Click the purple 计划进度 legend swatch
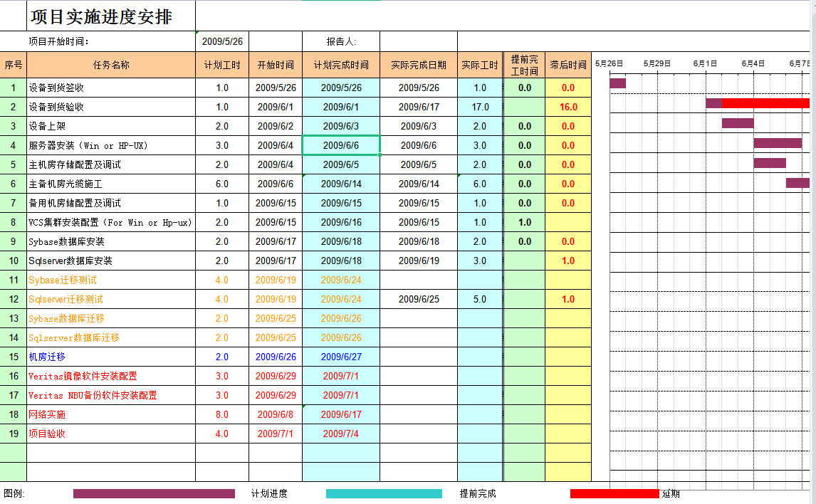 pyautogui.click(x=154, y=493)
